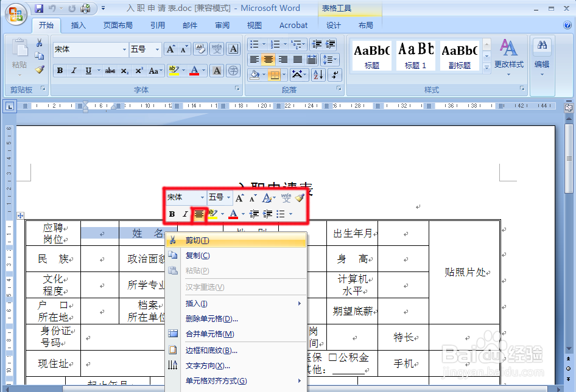The width and height of the screenshot is (576, 392).
Task: Click the Find binoculars Editing icon
Action: pyautogui.click(x=542, y=46)
